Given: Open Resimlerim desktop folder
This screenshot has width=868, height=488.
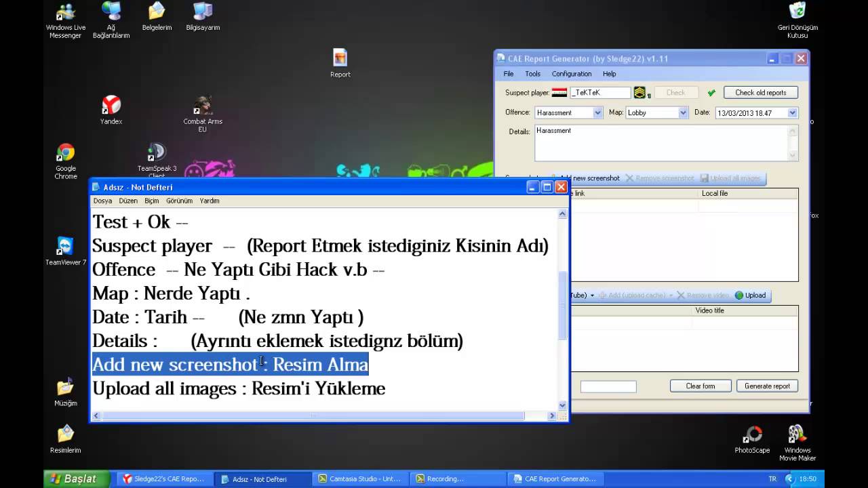Looking at the screenshot, I should (66, 439).
